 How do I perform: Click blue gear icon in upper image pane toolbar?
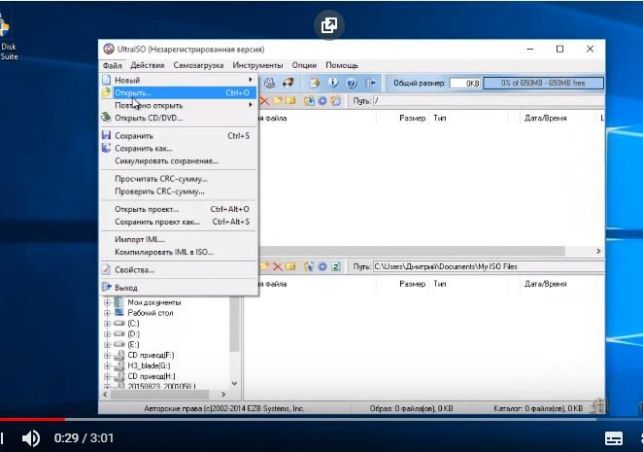(323, 101)
